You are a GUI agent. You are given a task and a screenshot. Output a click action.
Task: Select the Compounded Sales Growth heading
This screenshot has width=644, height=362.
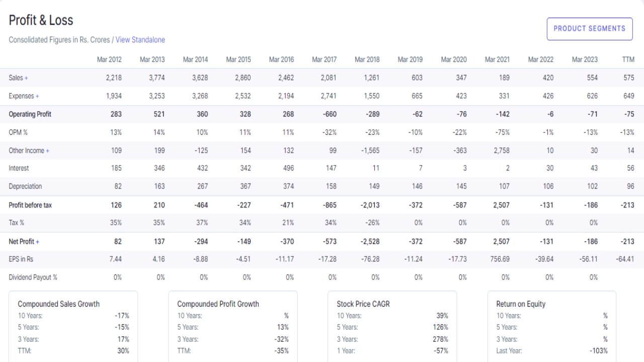pos(58,304)
